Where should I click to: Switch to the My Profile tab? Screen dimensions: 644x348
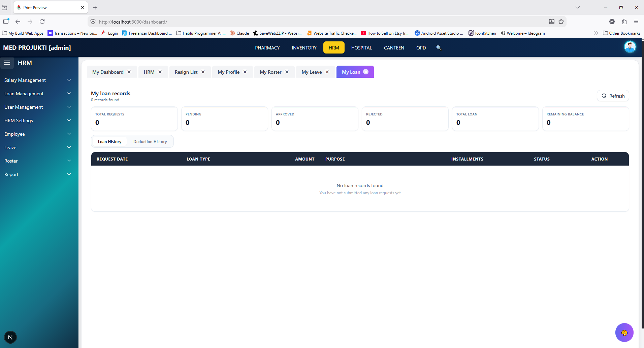pos(228,72)
